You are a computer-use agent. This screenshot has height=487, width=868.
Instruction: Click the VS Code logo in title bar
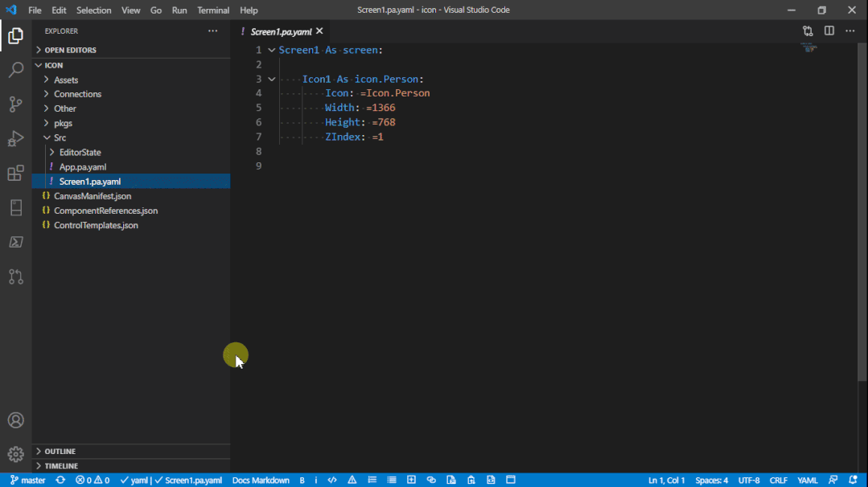click(x=11, y=10)
